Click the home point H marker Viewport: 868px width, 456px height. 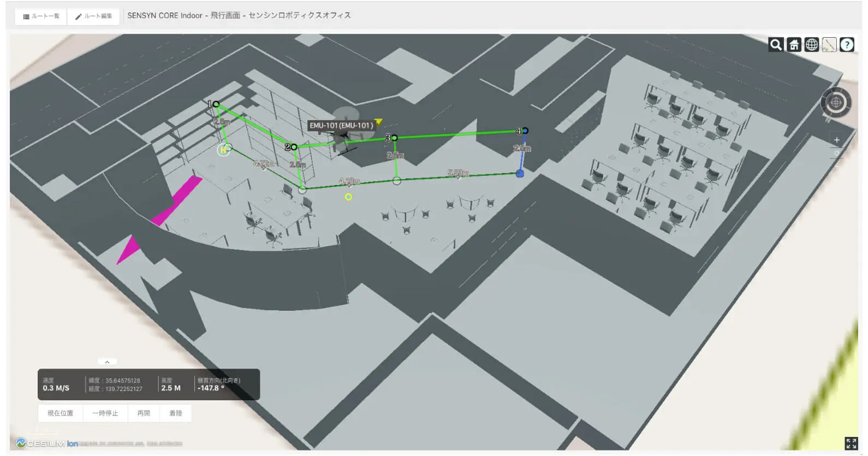pos(223,150)
